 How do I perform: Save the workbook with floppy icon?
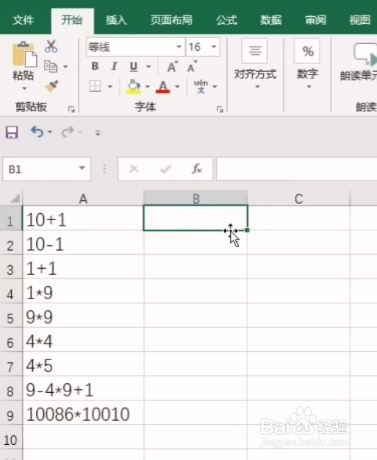click(x=12, y=132)
